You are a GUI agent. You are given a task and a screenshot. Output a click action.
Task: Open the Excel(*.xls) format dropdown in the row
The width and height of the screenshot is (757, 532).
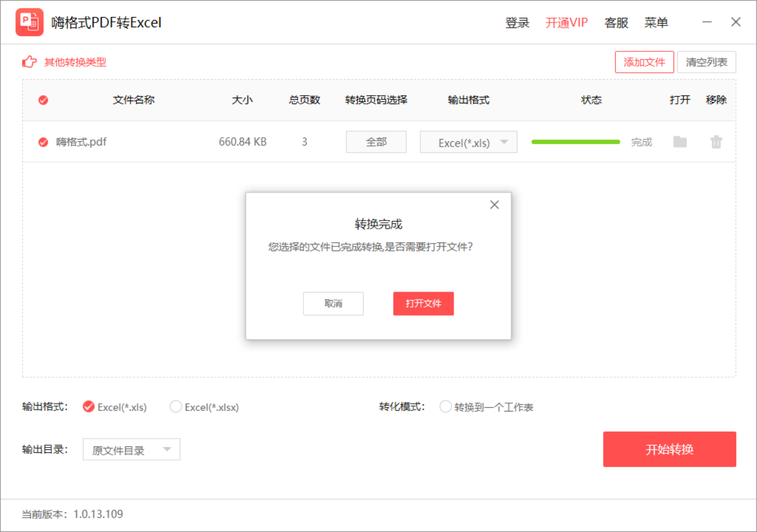coord(468,142)
